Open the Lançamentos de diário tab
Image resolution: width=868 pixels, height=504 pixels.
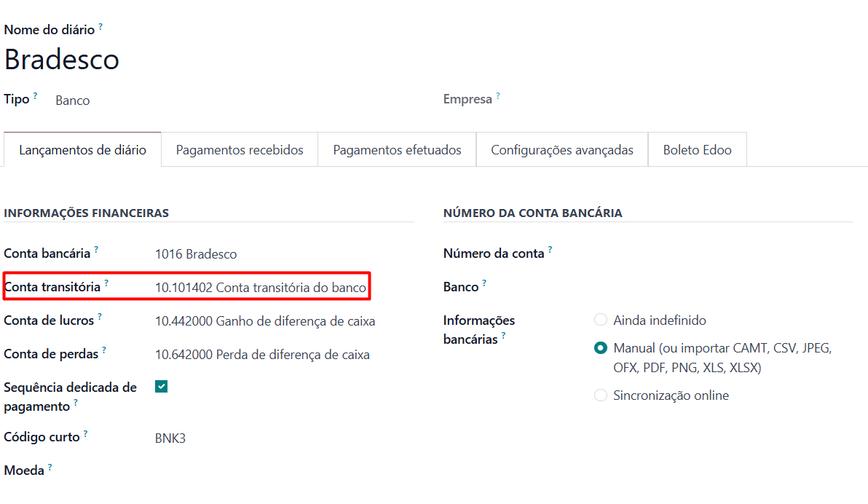[x=82, y=149]
